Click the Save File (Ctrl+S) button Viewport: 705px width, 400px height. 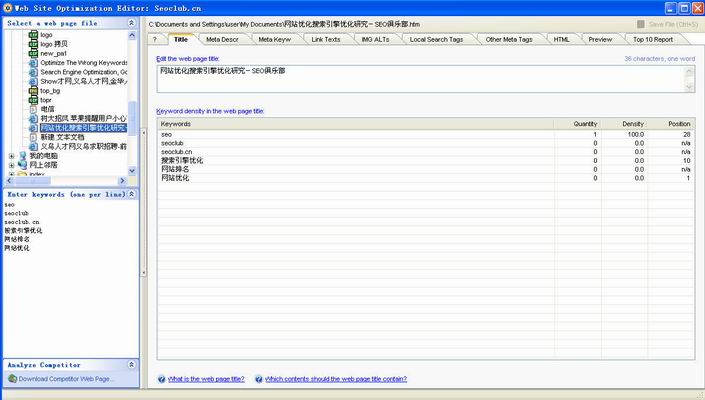click(667, 24)
